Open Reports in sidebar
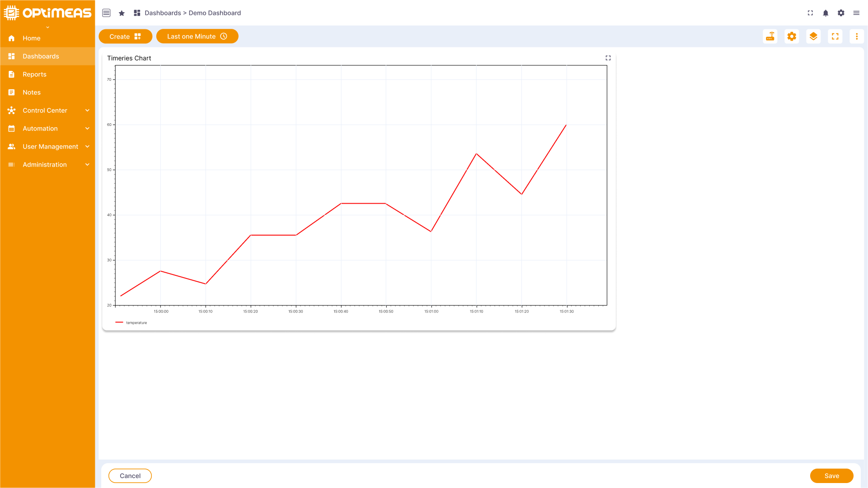The width and height of the screenshot is (868, 488). pyautogui.click(x=47, y=74)
